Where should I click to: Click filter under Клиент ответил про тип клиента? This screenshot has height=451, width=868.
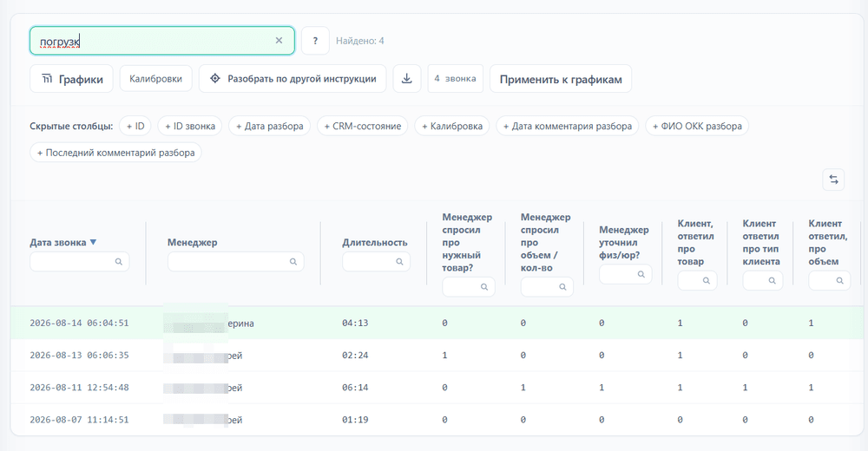[763, 280]
